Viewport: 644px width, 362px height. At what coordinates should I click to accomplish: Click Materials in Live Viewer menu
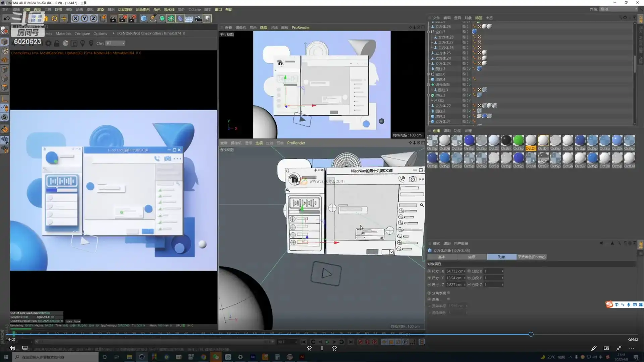(x=63, y=34)
